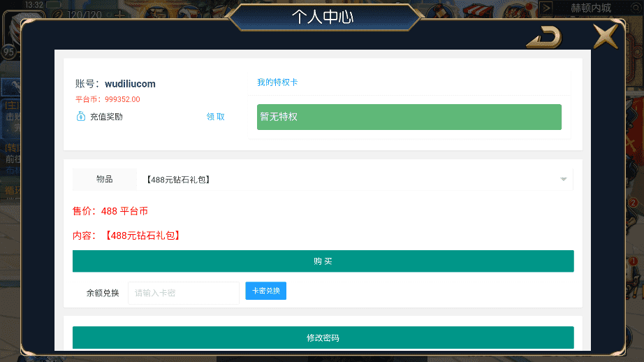Click the green 暂无特权 bar

point(409,117)
